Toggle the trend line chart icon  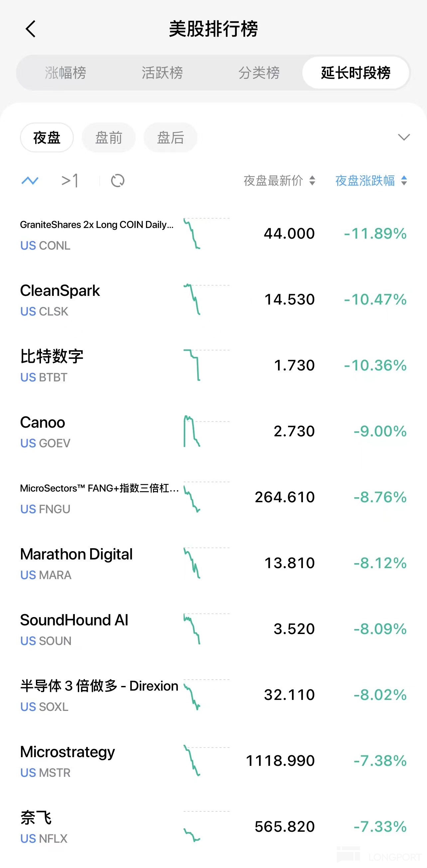tap(30, 181)
